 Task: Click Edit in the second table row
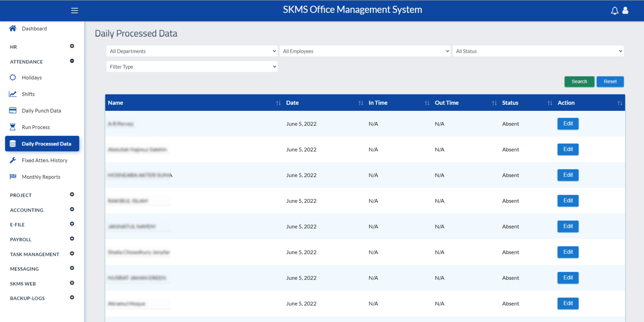[568, 149]
